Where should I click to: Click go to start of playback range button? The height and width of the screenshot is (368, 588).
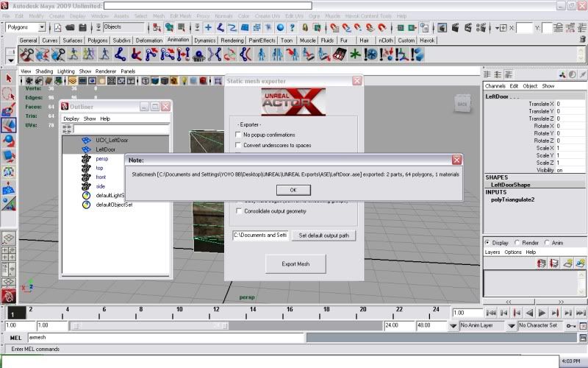point(491,313)
